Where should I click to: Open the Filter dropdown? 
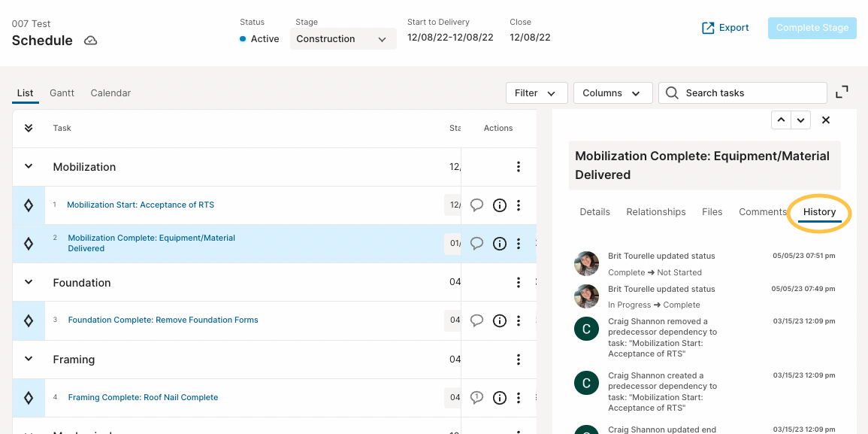(537, 93)
